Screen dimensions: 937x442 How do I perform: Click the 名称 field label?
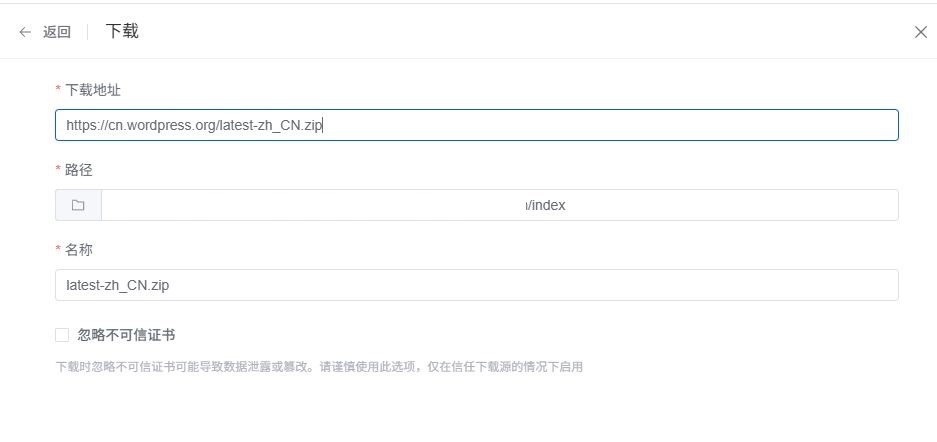[x=79, y=250]
